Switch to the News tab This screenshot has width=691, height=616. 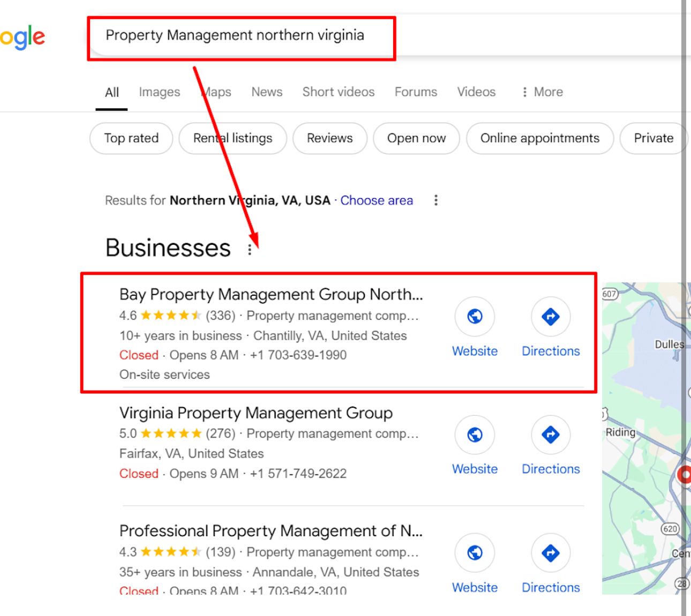click(267, 92)
